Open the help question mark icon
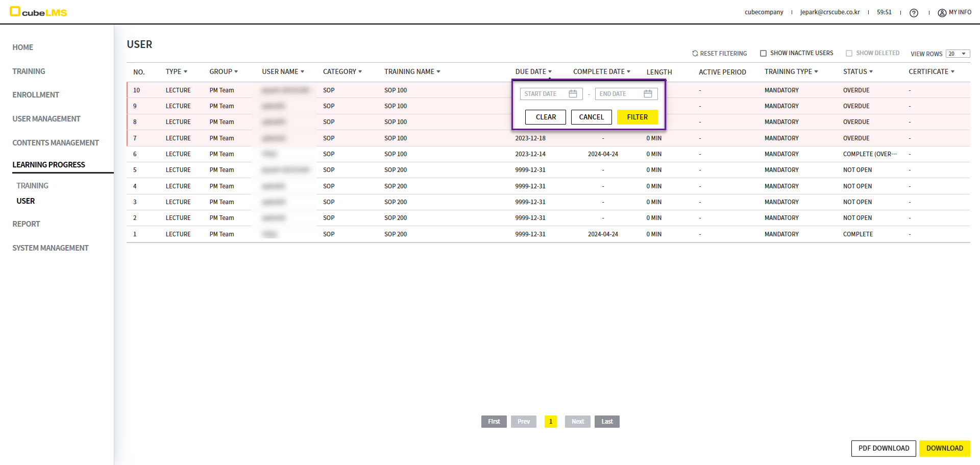The width and height of the screenshot is (980, 465). tap(914, 13)
